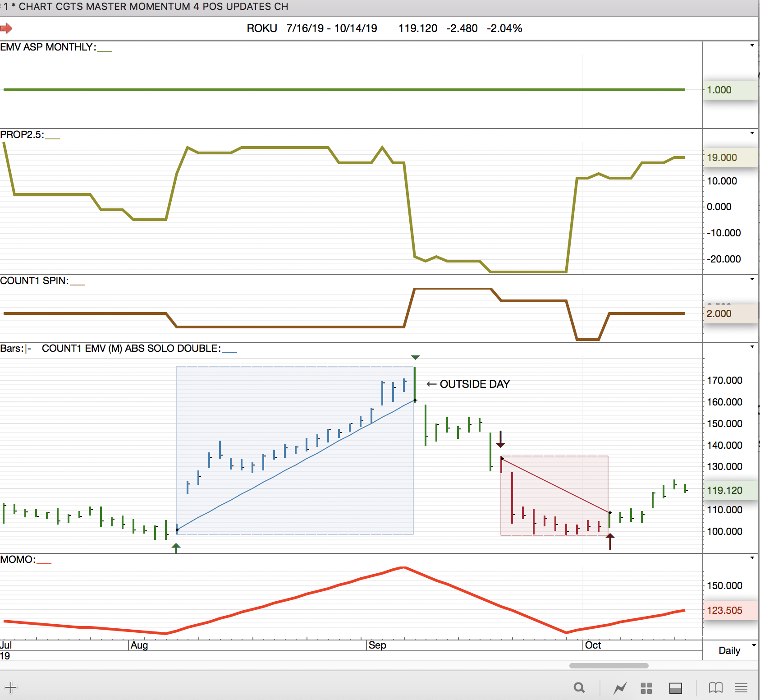Click the -2.04% percent change value
Viewport: 760px width, 700px height.
coord(504,28)
